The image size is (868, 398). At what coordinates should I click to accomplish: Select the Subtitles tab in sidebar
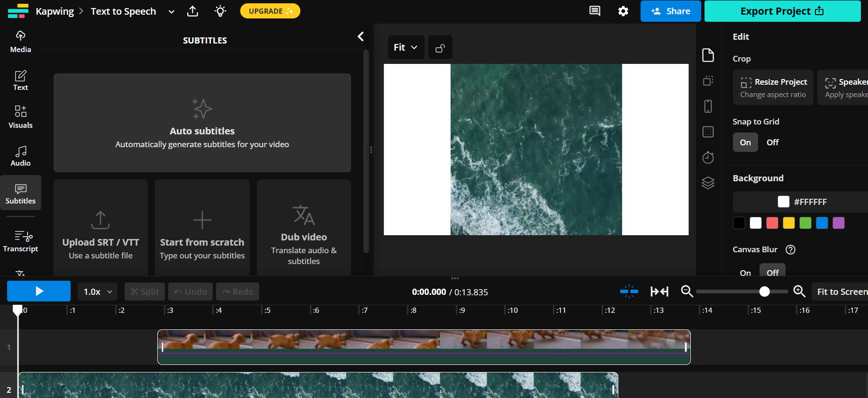(x=21, y=193)
